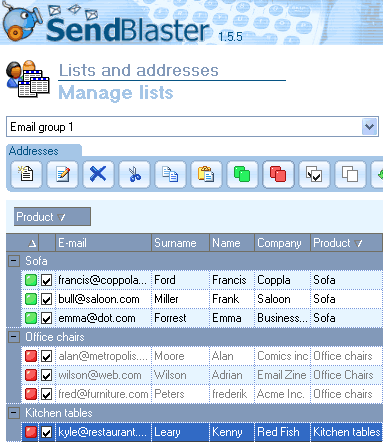Click red status square for wilson@web.com
This screenshot has width=383, height=442.
point(31,375)
